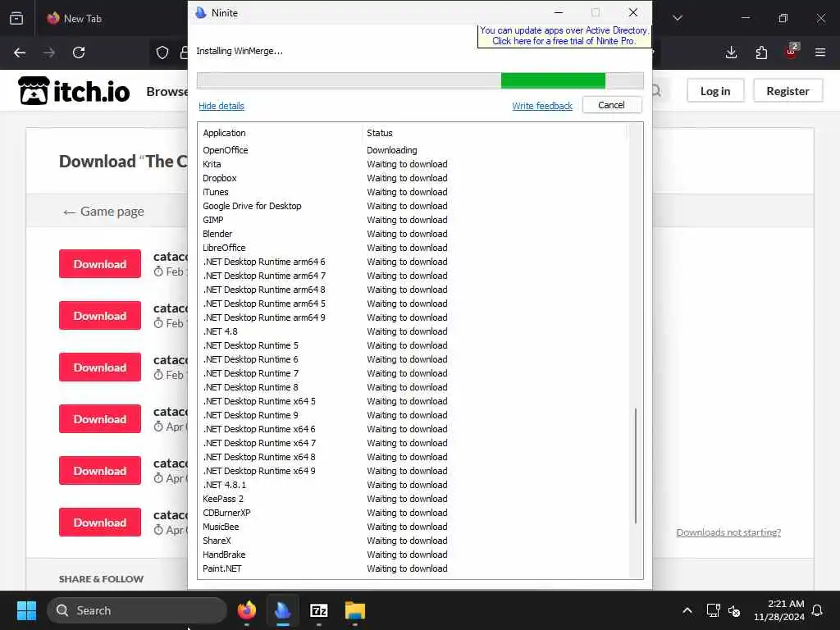The width and height of the screenshot is (840, 630).
Task: Click Hide details link in Ninite
Action: [221, 106]
